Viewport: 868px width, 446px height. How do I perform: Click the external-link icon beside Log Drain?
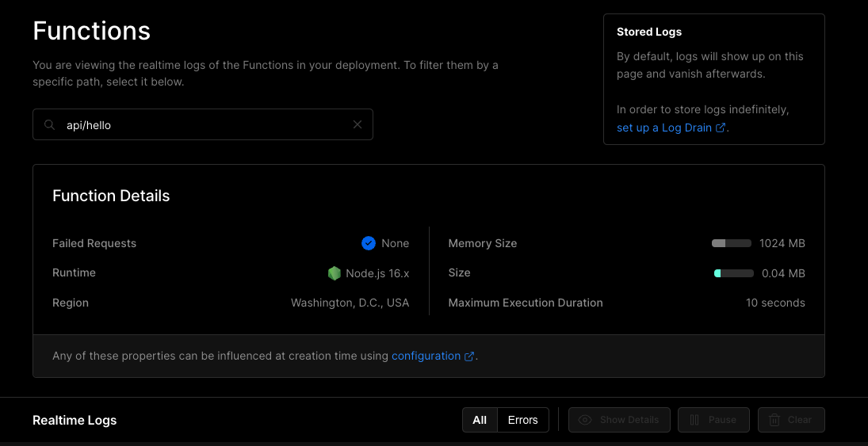pyautogui.click(x=721, y=128)
